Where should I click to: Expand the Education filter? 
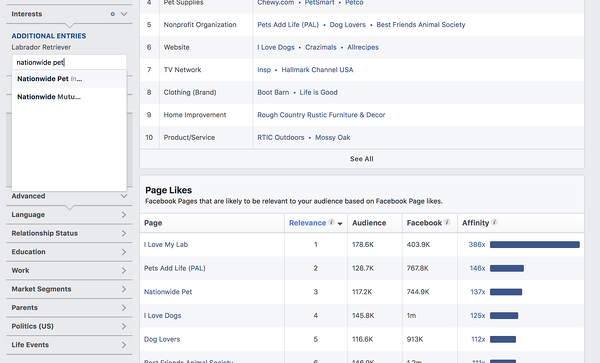click(69, 252)
